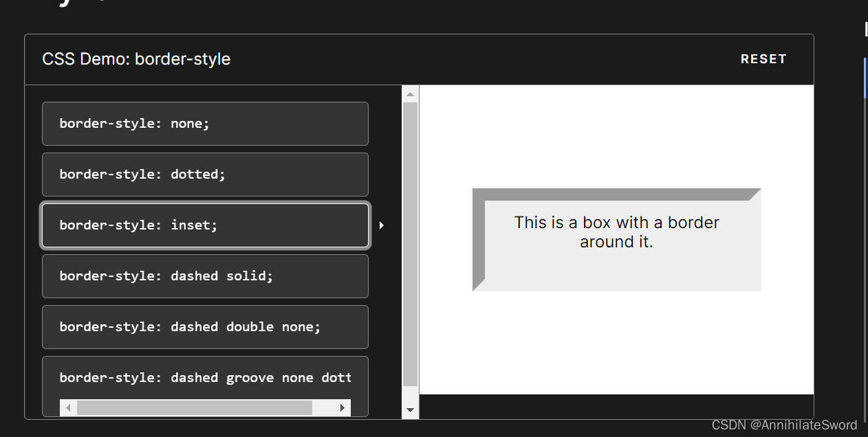Select the border-style: inset; example
868x437 pixels.
point(205,225)
